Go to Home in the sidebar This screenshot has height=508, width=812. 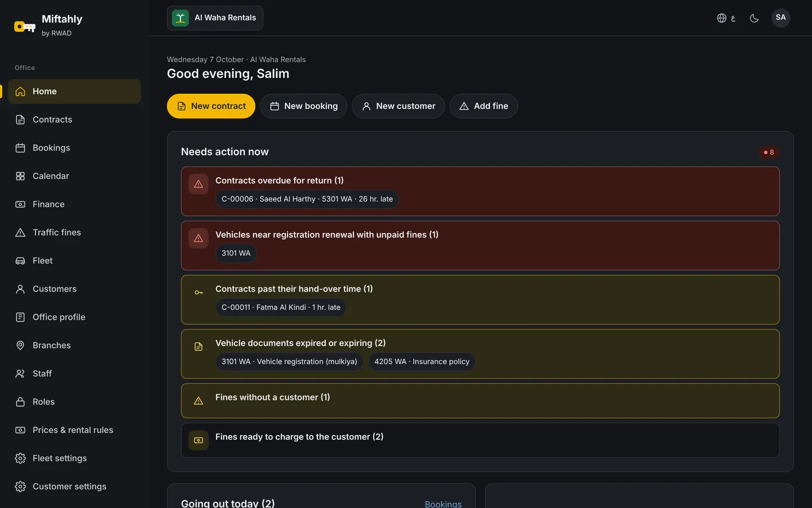tap(74, 91)
